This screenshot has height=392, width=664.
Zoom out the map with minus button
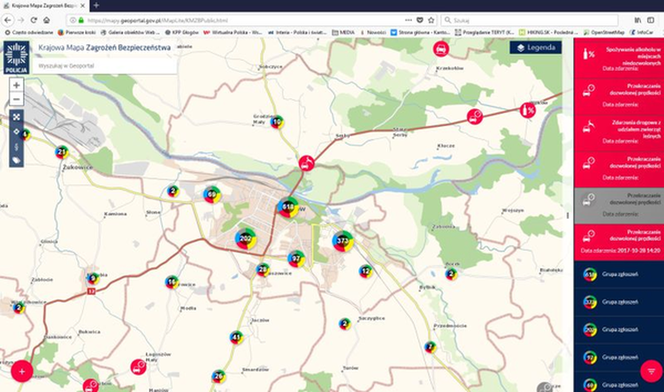(x=17, y=99)
